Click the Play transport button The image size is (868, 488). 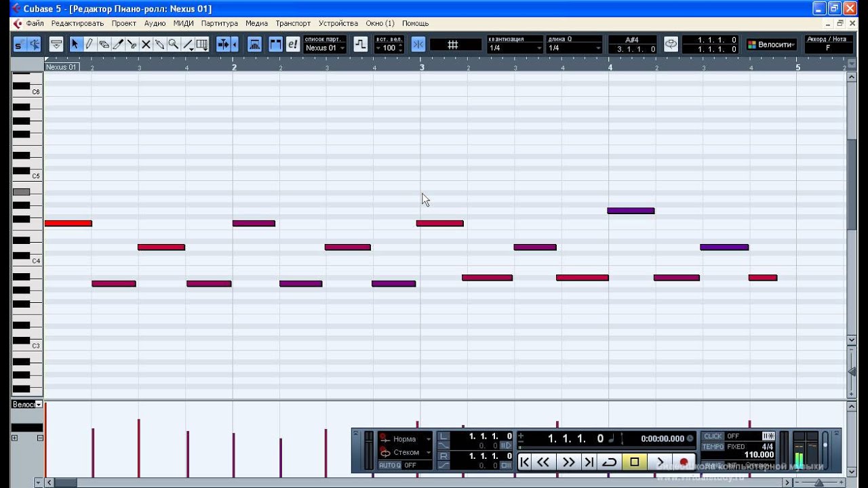pyautogui.click(x=660, y=462)
